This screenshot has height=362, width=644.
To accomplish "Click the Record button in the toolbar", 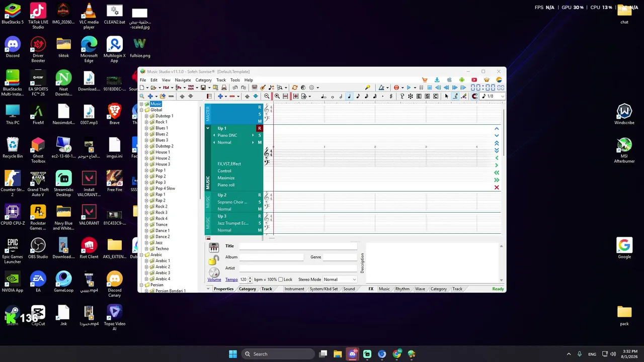I will point(396,87).
